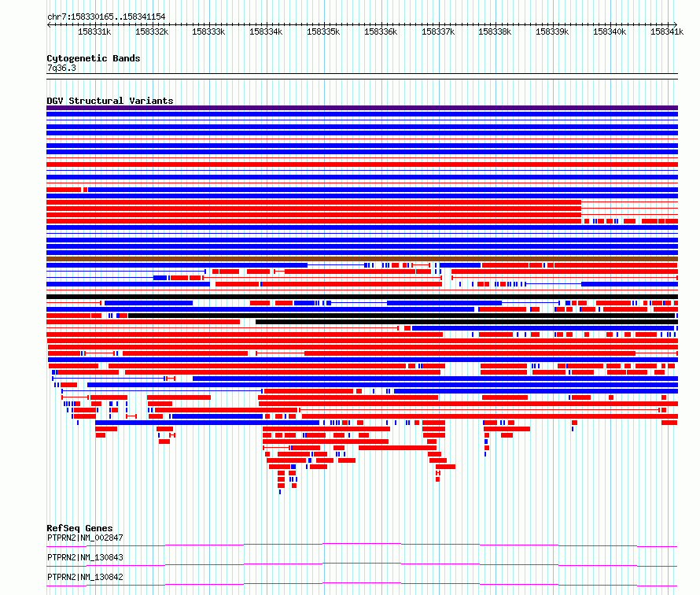Viewport: 700px width, 595px height.
Task: Click the 158338k ruler label
Action: tap(495, 31)
